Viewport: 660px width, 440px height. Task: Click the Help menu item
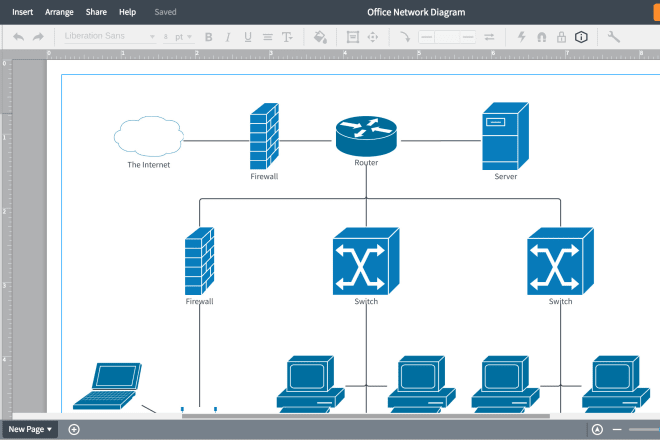[x=127, y=12]
